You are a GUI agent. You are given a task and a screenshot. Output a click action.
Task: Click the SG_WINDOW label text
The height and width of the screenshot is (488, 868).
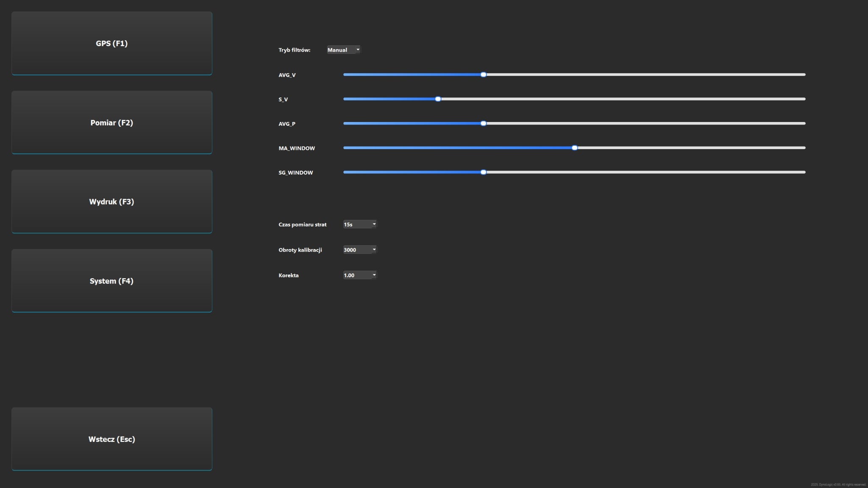point(296,173)
